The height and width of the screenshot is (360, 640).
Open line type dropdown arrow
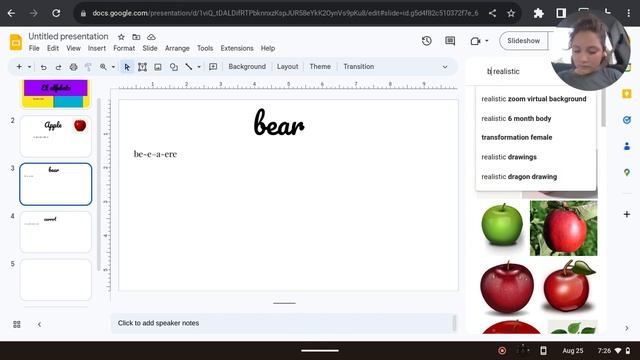click(x=199, y=67)
